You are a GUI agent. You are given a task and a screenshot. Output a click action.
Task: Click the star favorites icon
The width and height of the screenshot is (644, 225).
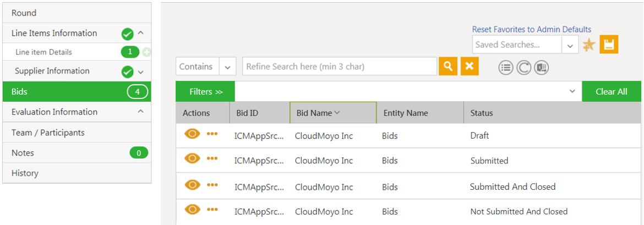(588, 45)
